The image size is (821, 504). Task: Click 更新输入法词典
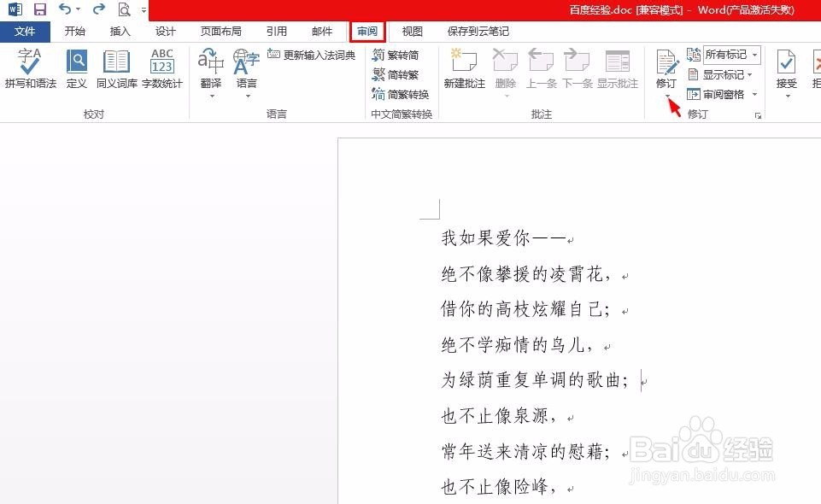pos(311,55)
